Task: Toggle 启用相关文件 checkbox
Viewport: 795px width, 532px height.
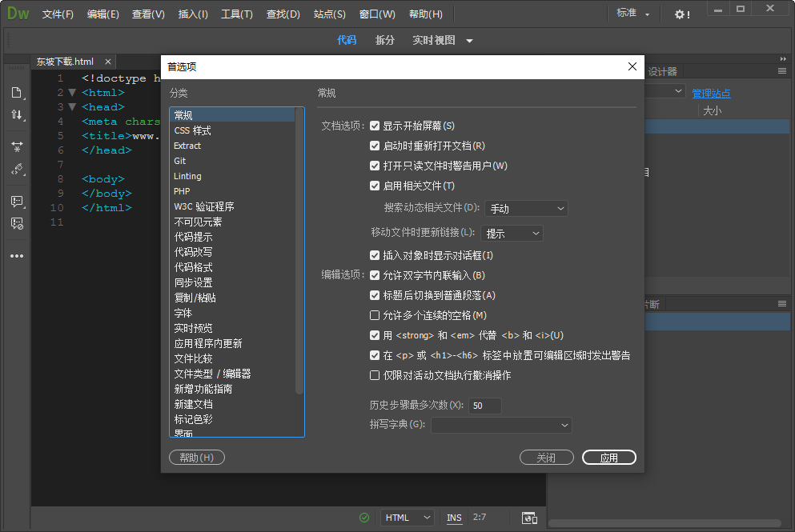Action: [375, 186]
